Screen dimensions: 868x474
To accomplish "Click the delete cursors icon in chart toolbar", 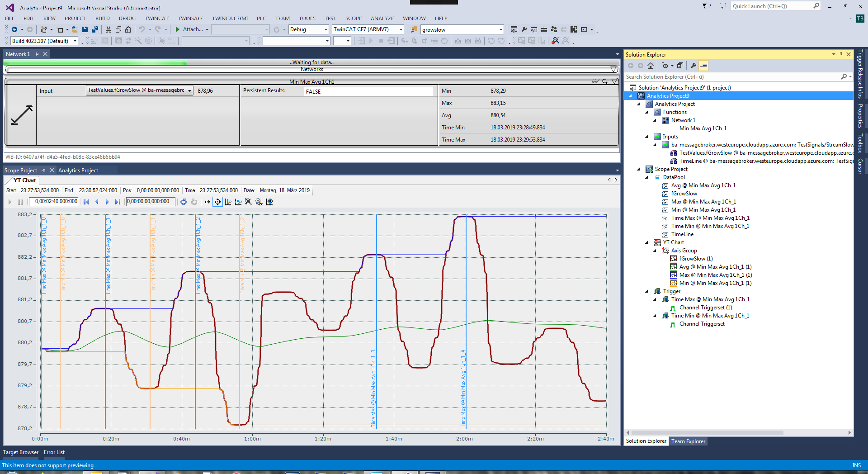I will click(248, 202).
